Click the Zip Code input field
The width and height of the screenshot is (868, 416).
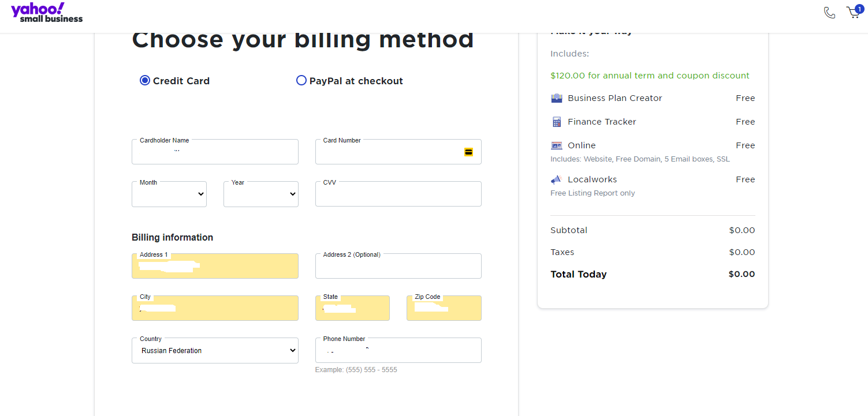(x=444, y=308)
